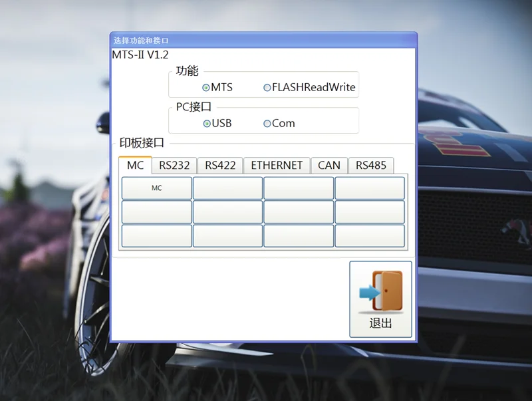532x401 pixels.
Task: Switch to the CAN tab
Action: click(x=329, y=166)
